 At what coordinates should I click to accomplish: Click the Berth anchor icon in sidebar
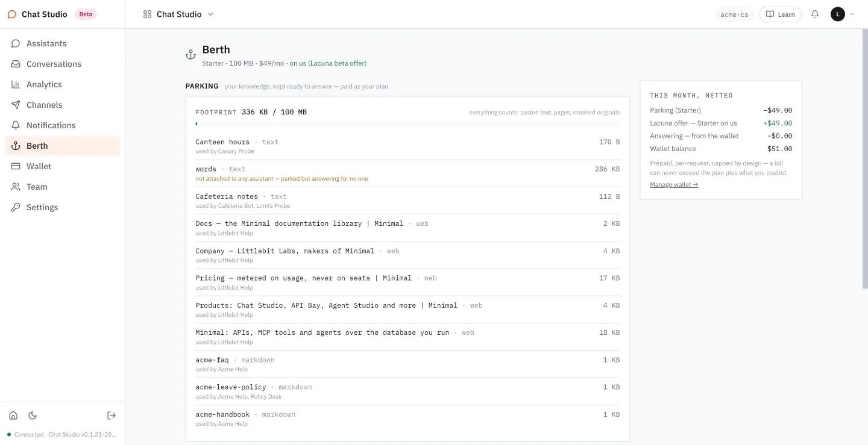tap(16, 146)
